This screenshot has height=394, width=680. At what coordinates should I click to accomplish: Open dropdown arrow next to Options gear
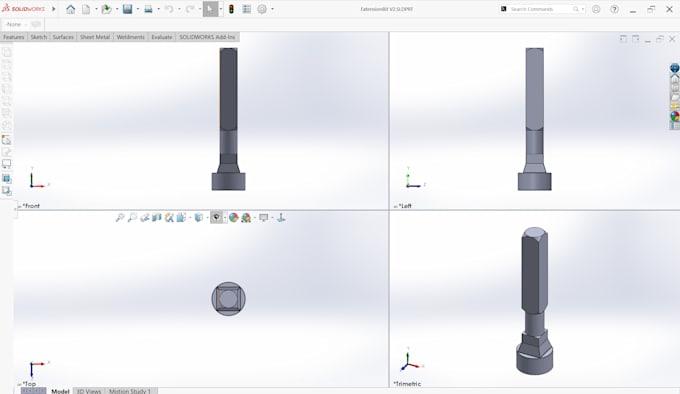pos(272,9)
